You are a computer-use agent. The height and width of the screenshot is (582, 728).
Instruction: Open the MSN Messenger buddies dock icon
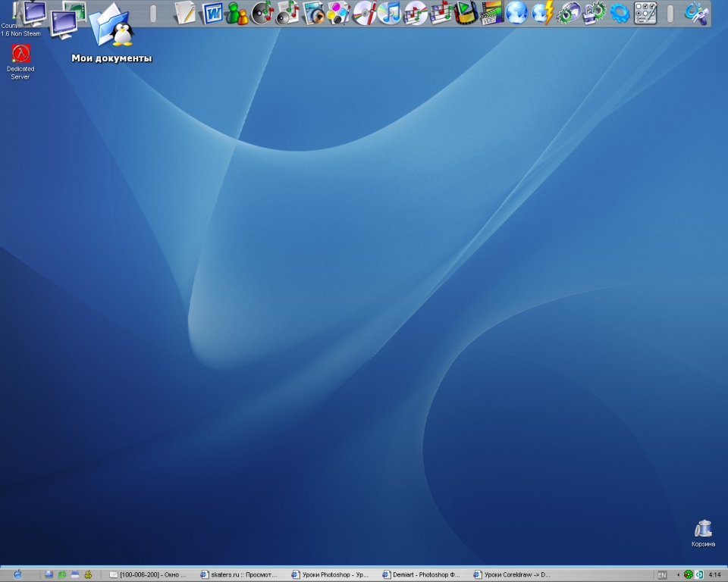(237, 13)
